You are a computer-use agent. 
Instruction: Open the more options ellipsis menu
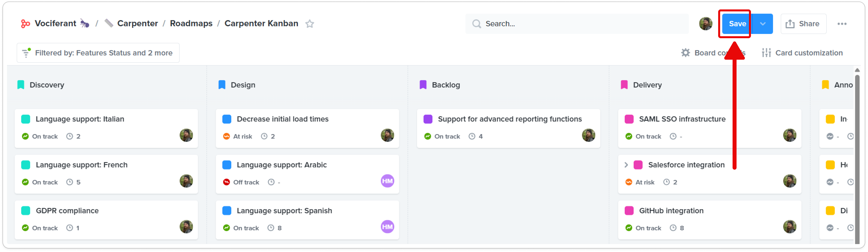coord(841,24)
